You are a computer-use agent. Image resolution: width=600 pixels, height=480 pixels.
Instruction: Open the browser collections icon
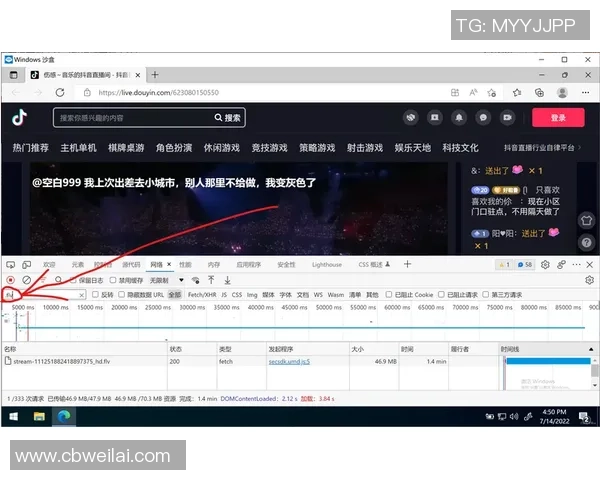[539, 93]
